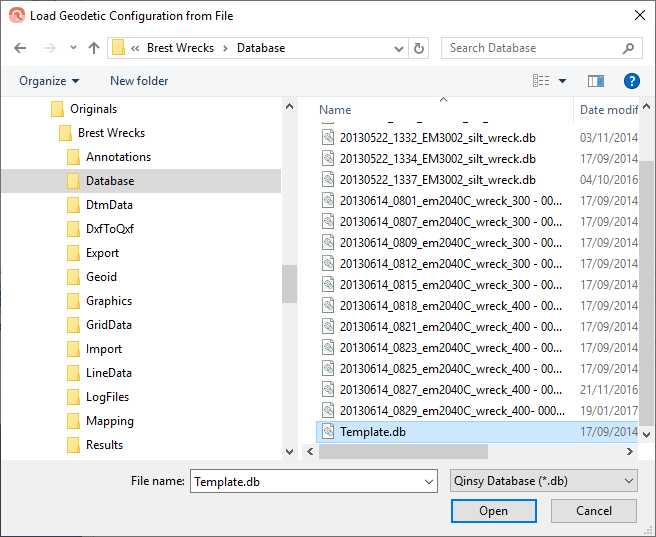
Task: Select the Geoid folder icon
Action: [x=73, y=277]
